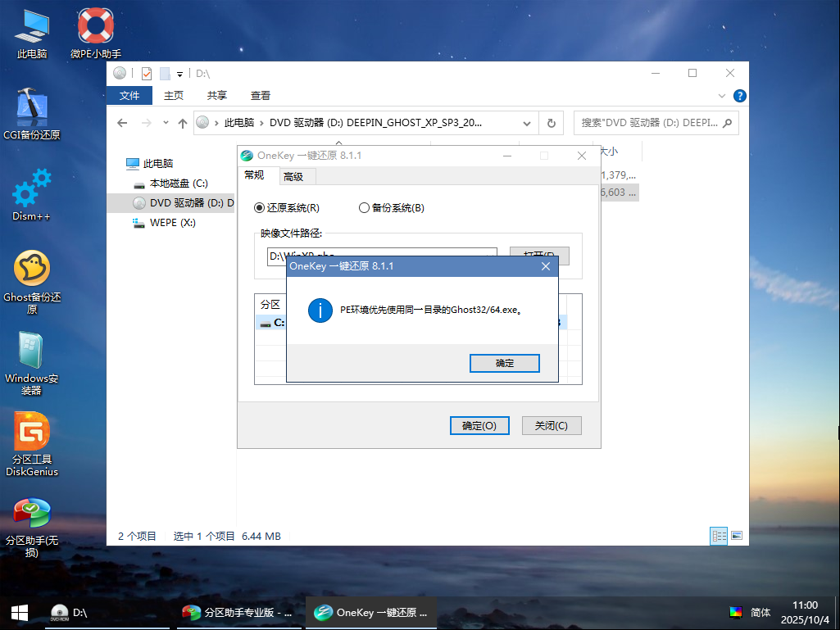Select 本地磁盘 (C:) in the navigation tree
The width and height of the screenshot is (840, 630).
click(x=170, y=184)
